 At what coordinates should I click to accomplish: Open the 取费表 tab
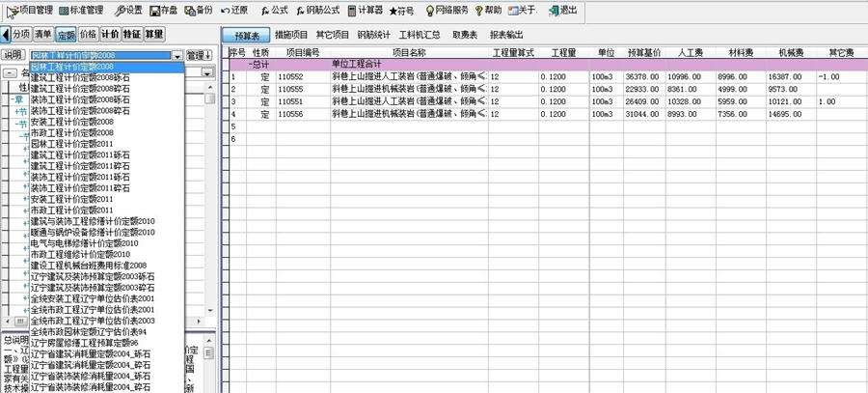click(465, 35)
